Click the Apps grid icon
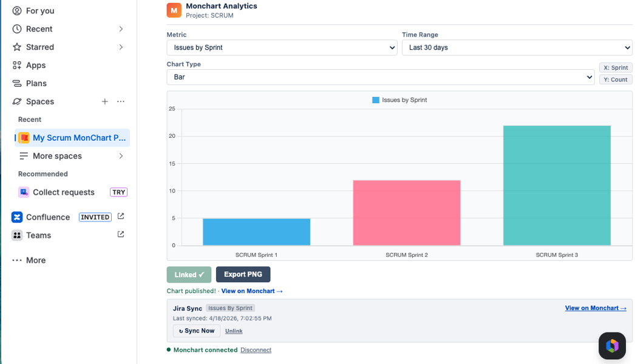635x364 pixels. coord(16,65)
